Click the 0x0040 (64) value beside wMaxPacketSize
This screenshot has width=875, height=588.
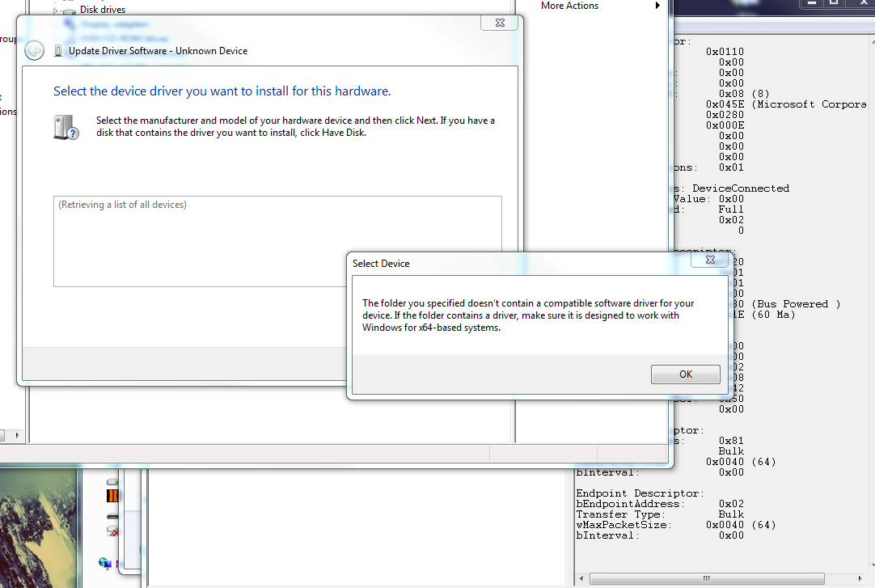click(741, 525)
